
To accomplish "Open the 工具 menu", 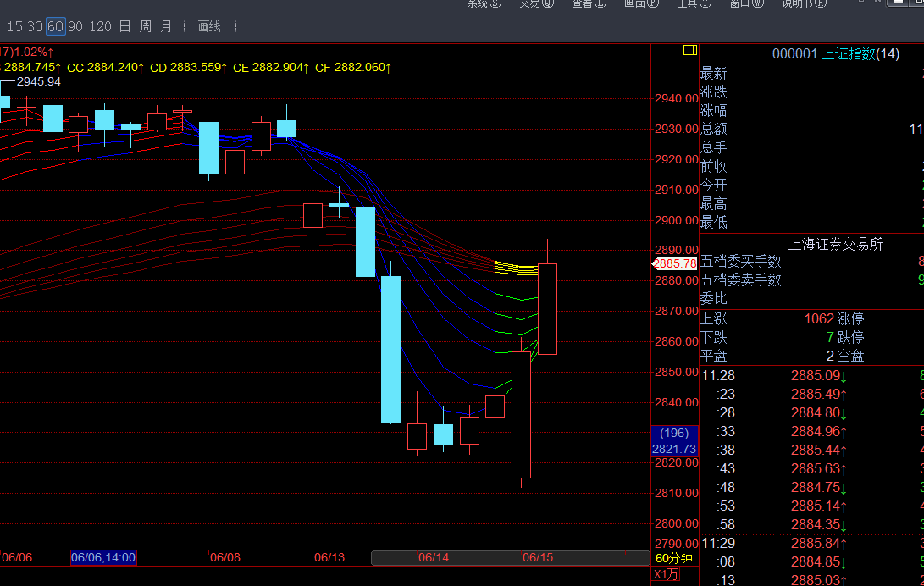I will point(694,3).
